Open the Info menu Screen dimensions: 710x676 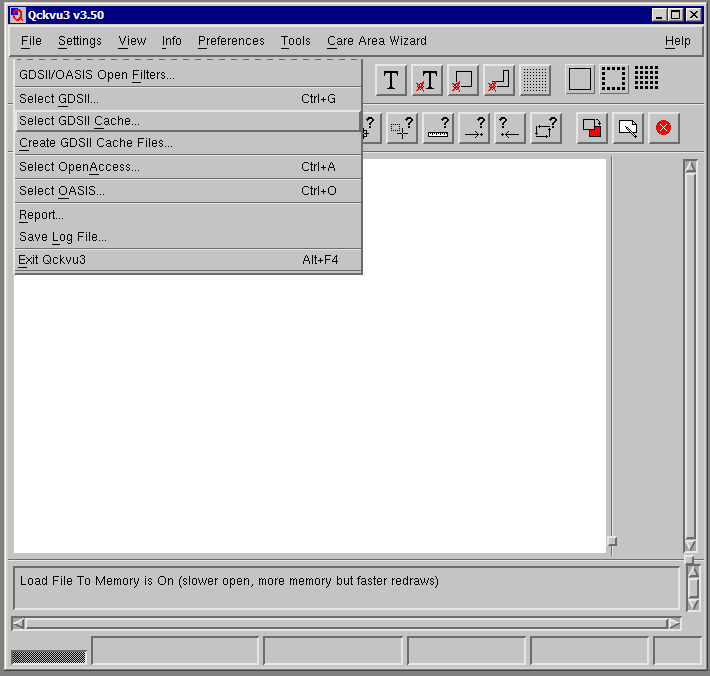click(172, 41)
